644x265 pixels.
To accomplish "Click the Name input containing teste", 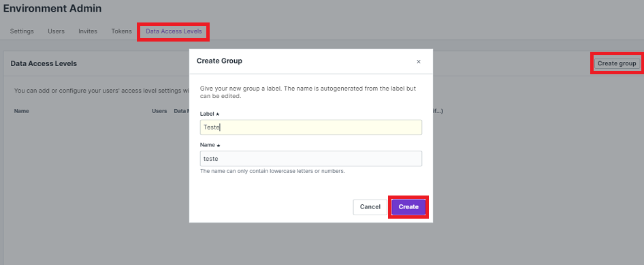I will click(x=311, y=159).
